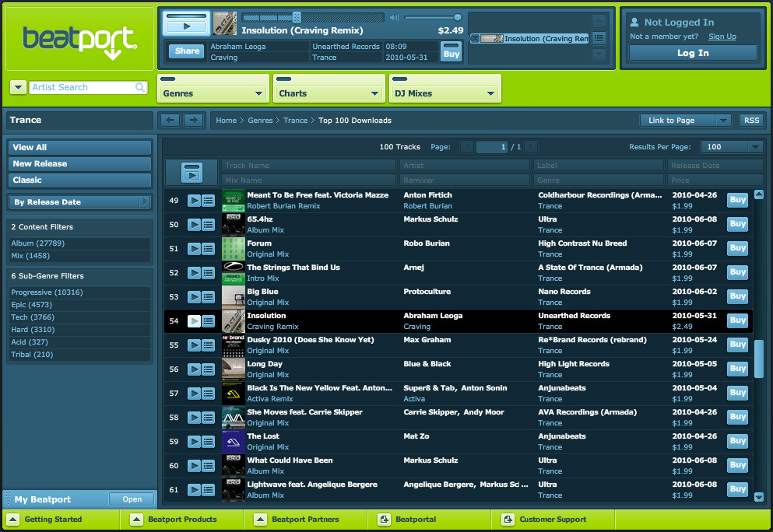Play track 51 Forum
Viewport: 773px width, 532px height.
(195, 249)
